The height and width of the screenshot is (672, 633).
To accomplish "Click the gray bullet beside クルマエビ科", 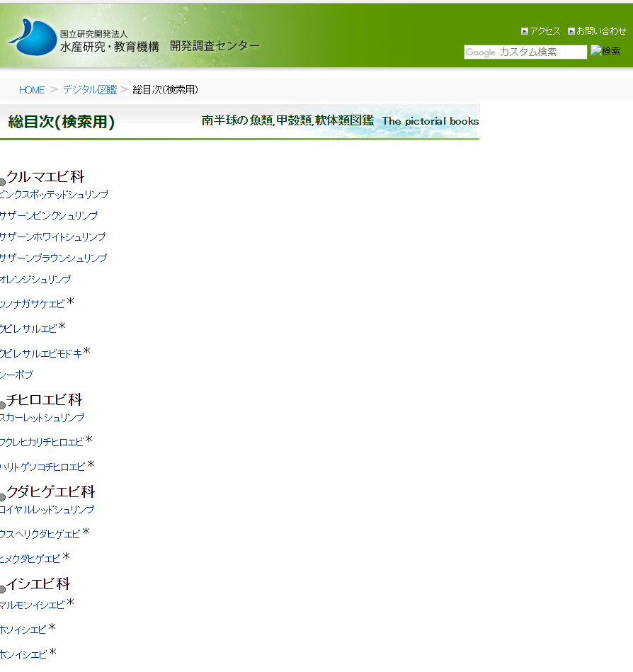I will (x=3, y=182).
